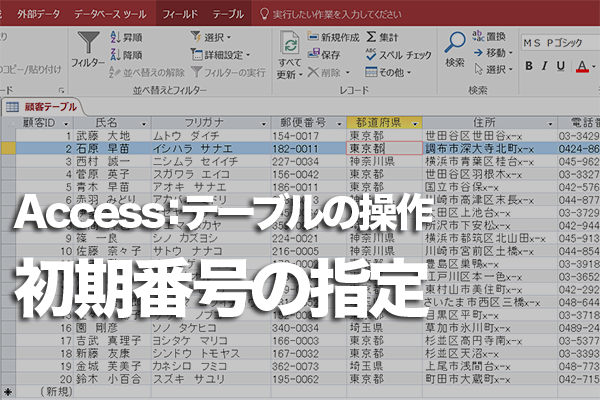600x400 pixels.
Task: Switch to the テーブル ribbon tab
Action: tap(228, 14)
